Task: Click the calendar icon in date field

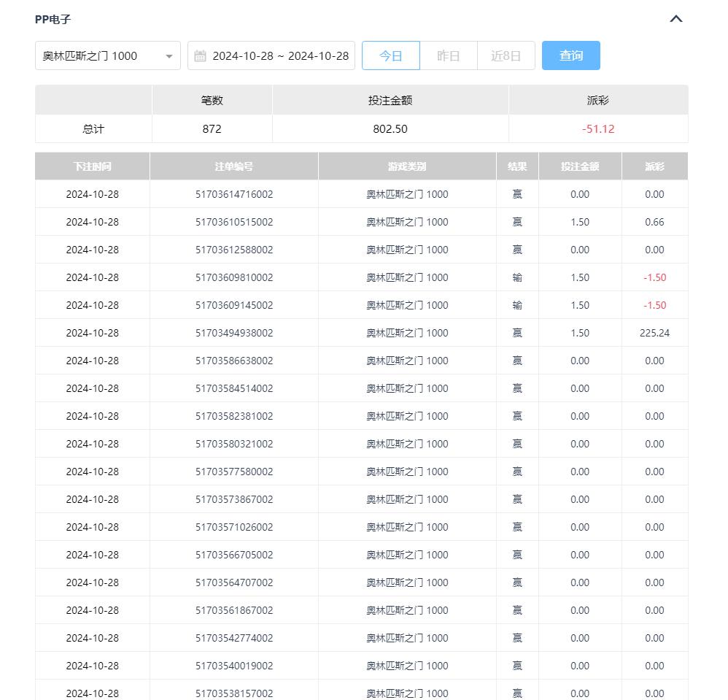Action: pyautogui.click(x=200, y=55)
